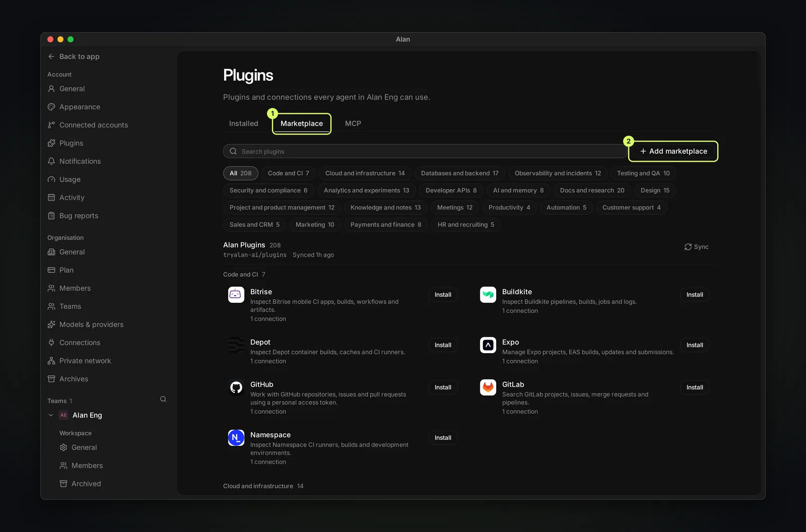This screenshot has height=532, width=806.
Task: Click the Notifications bell icon
Action: coord(51,161)
